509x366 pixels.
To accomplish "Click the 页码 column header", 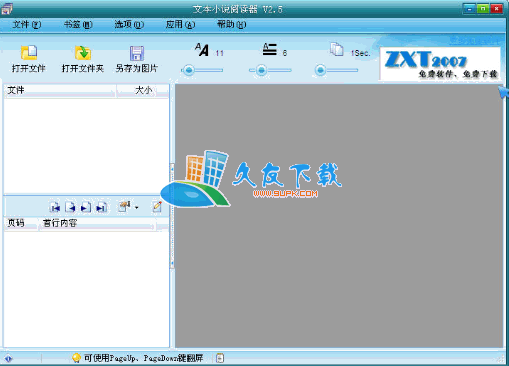I will (x=21, y=223).
